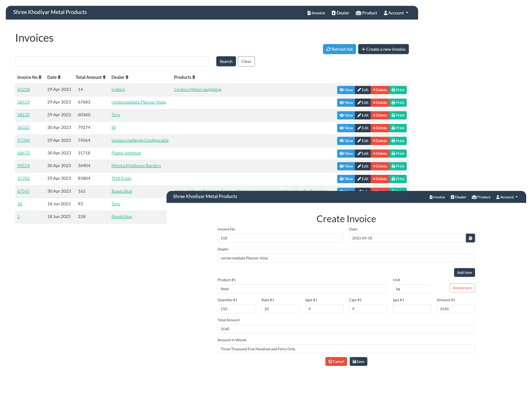Edit invoice 58419 with pencil button
Image resolution: width=532 pixels, height=399 pixels.
pos(363,103)
